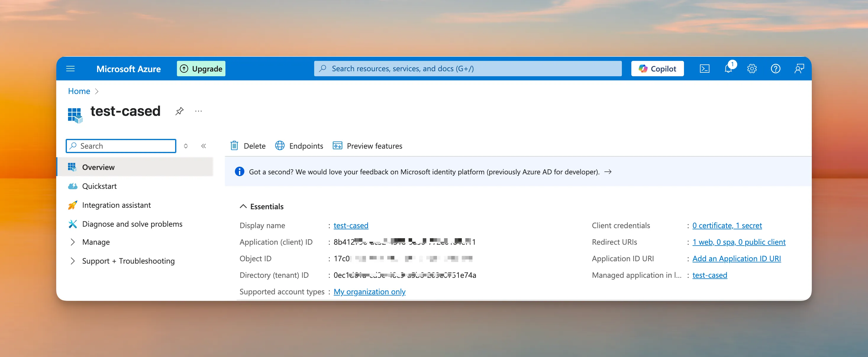868x357 pixels.
Task: Click the Microsoft Azure home title
Action: 128,69
